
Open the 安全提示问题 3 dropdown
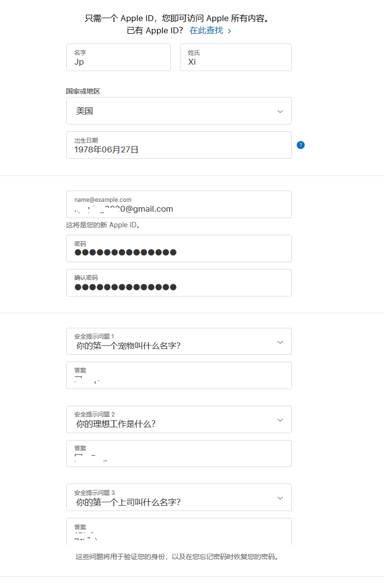pos(179,497)
